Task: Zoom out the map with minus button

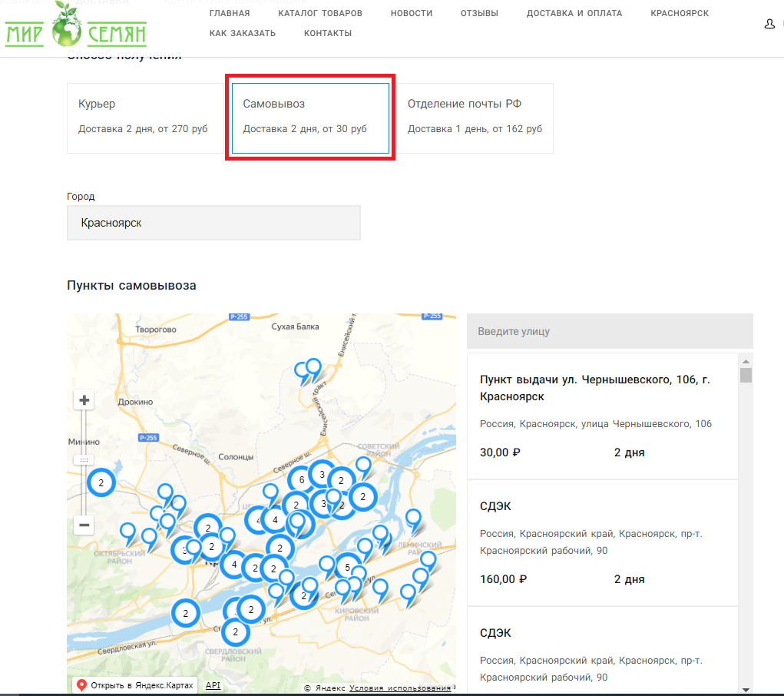Action: (x=84, y=525)
